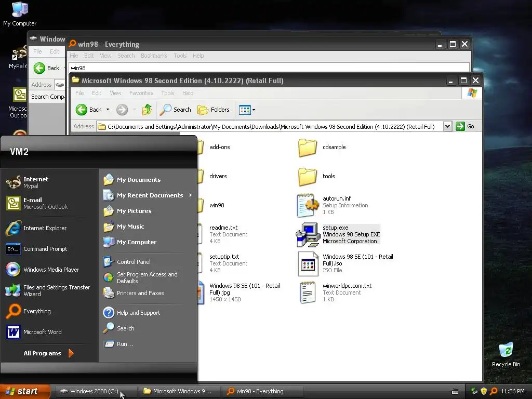Select My Computer desktop icon

pos(20,14)
